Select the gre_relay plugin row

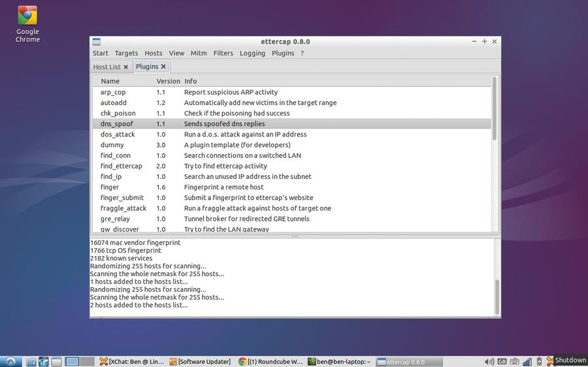point(292,219)
